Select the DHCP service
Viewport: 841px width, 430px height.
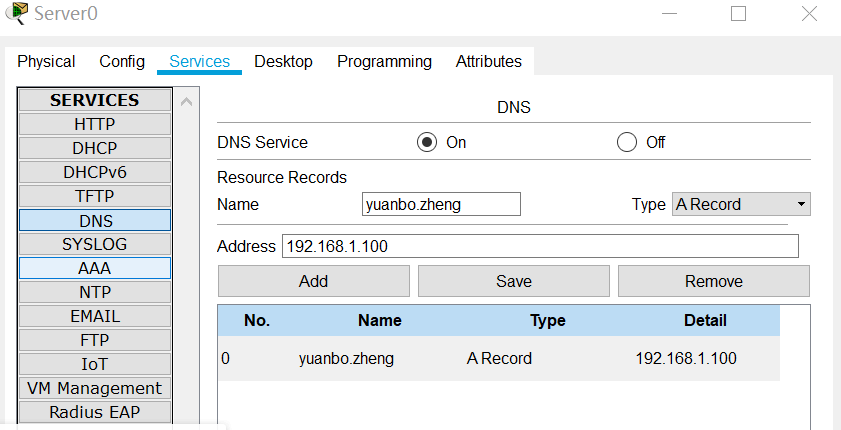[x=95, y=148]
